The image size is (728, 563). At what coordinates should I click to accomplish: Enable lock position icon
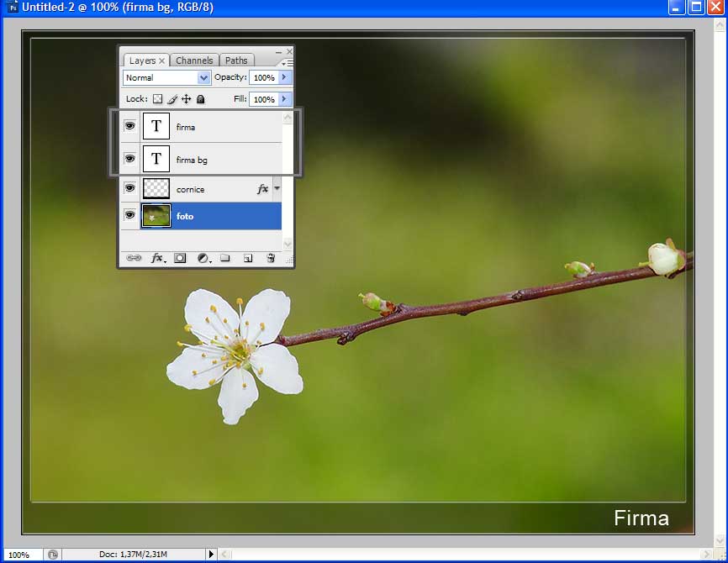187,99
